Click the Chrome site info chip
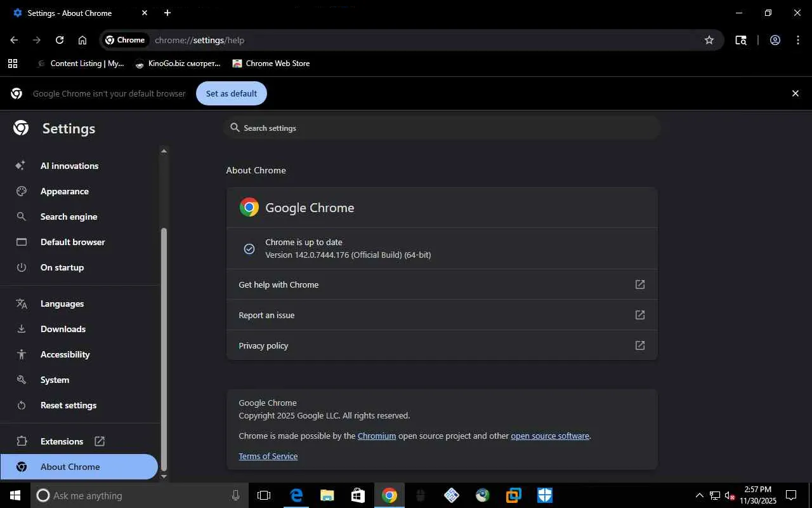The image size is (812, 508). (x=126, y=40)
